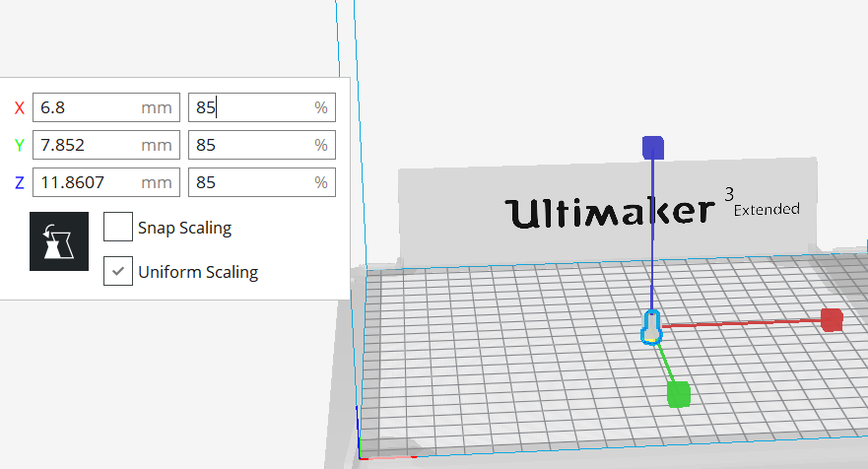
Task: Click the X scale percentage field
Action: point(262,107)
